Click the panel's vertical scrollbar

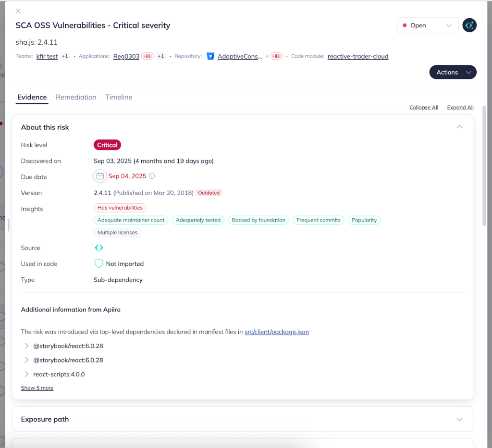483,163
